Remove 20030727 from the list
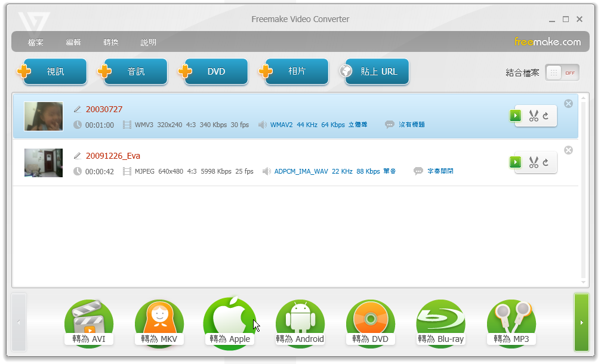The width and height of the screenshot is (601, 364). [x=568, y=103]
